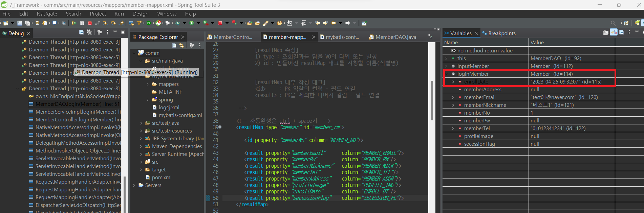
Task: Open the New dropdown arrow
Action: coord(13,23)
